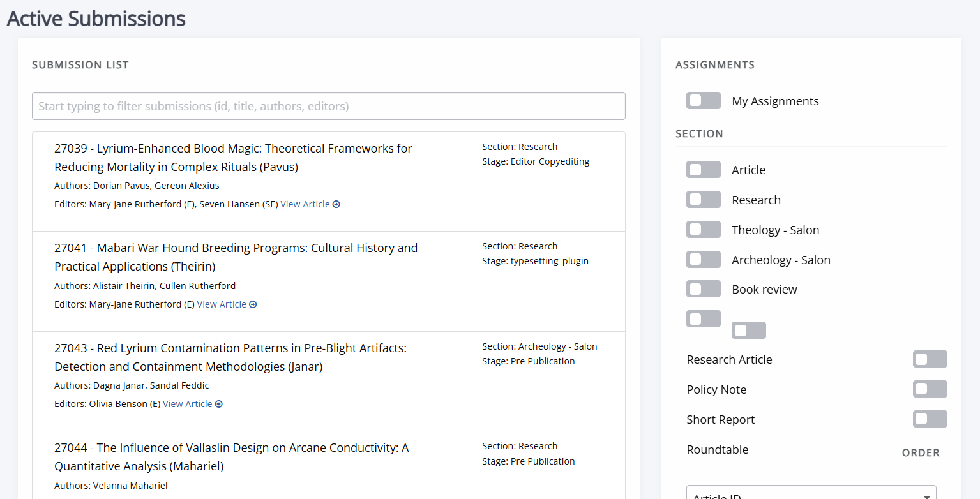This screenshot has height=499, width=980.
Task: Click editors text Olivia Benson (E)
Action: (124, 404)
